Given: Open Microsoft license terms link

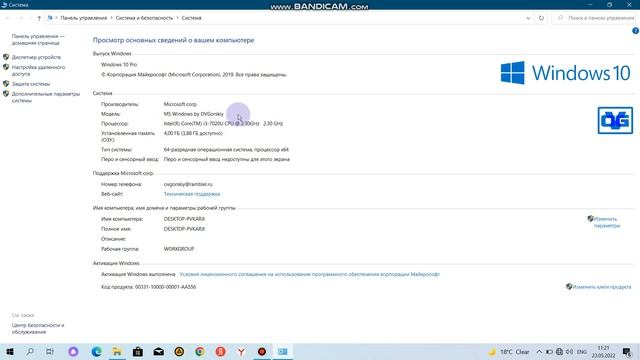Looking at the screenshot, I should [x=309, y=274].
